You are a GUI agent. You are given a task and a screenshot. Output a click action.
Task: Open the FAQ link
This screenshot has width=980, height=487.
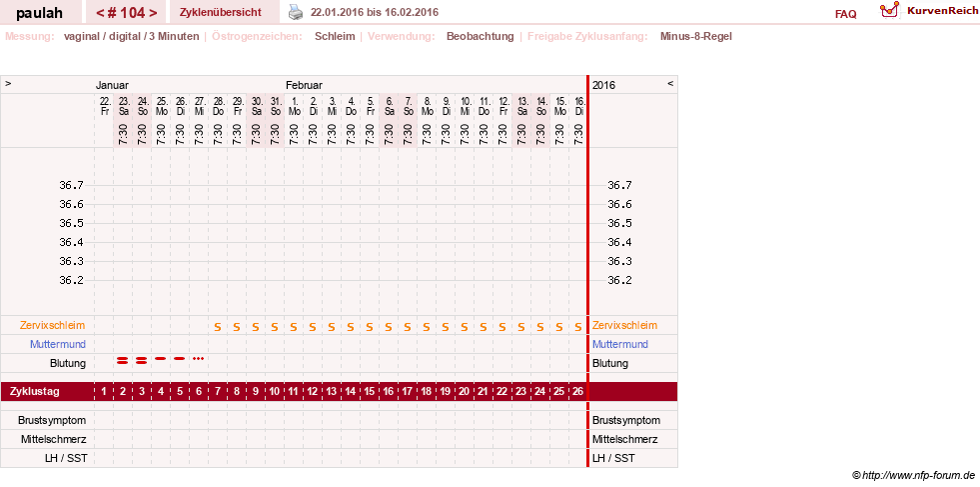point(845,14)
